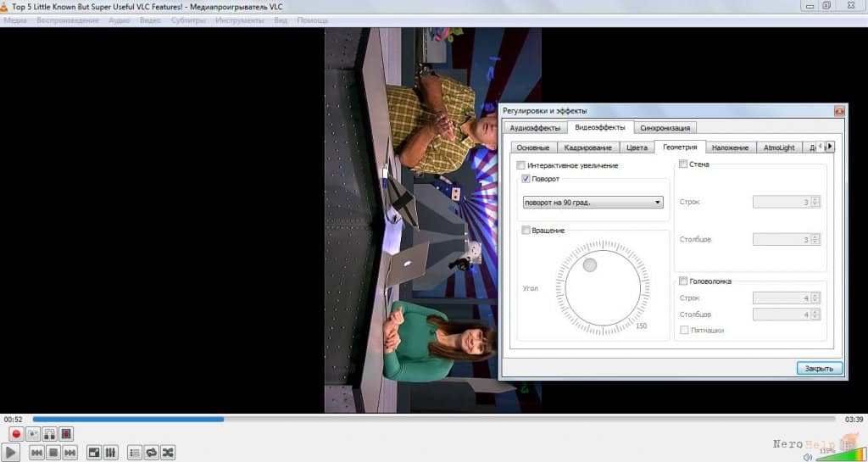Viewport: 868px width, 462px height.
Task: Toggle fullscreen video mode icon
Action: pyautogui.click(x=94, y=453)
